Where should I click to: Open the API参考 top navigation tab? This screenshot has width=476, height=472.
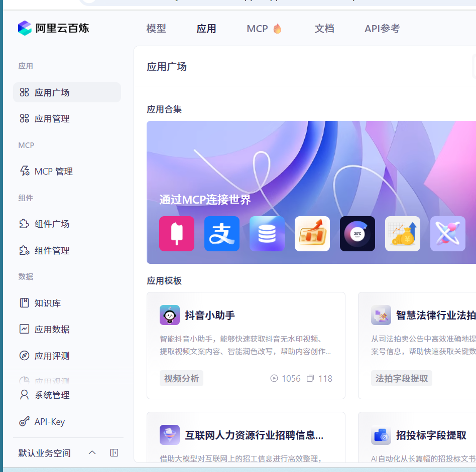click(x=382, y=29)
